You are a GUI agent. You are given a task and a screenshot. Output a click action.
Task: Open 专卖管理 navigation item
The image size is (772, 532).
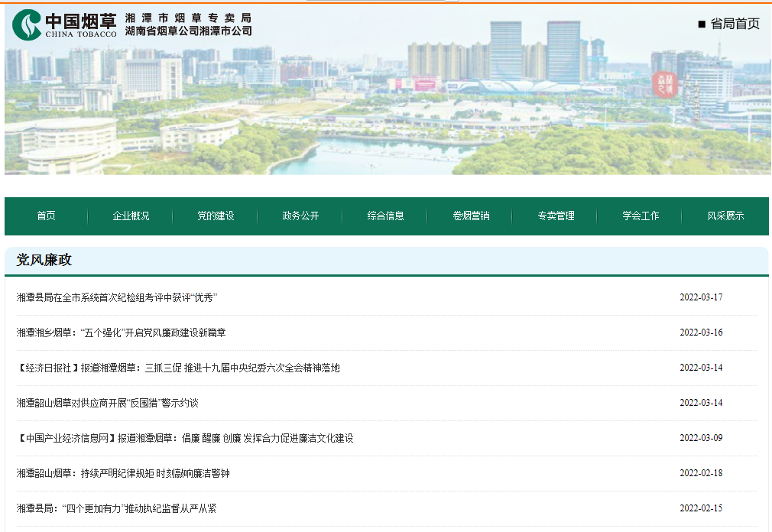pos(555,216)
